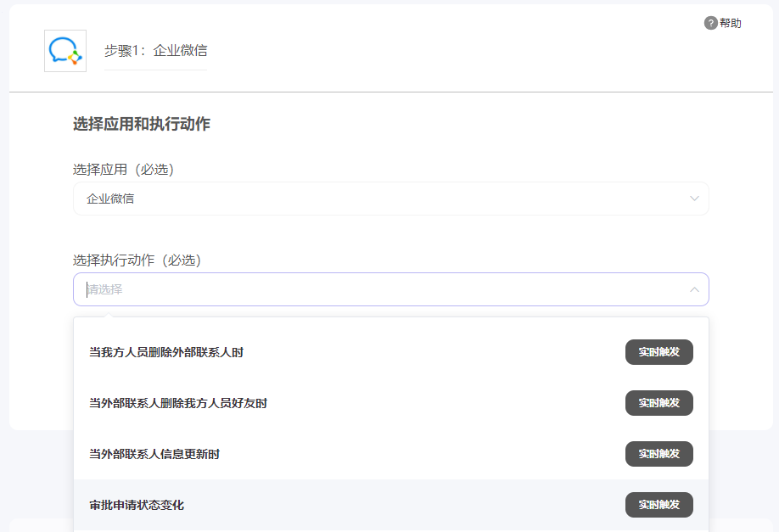779x532 pixels.
Task: Click the chevron arrow of 选择应用 dropdown
Action: coord(694,199)
